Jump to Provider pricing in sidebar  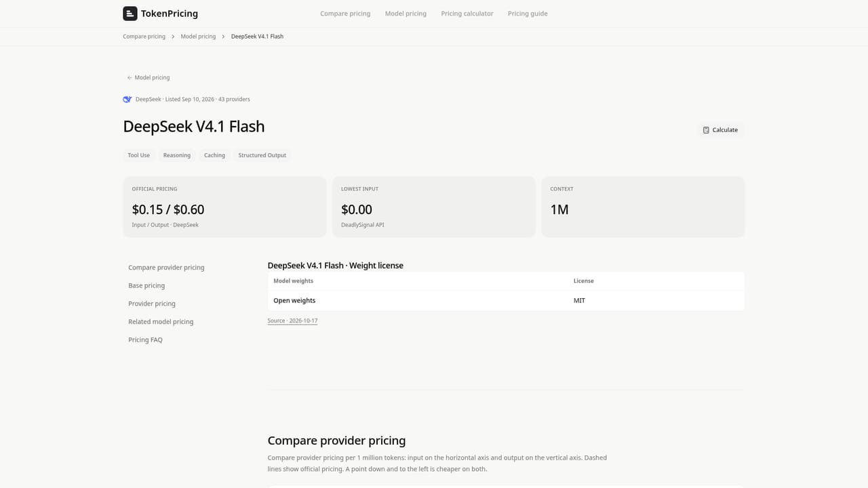[152, 304]
